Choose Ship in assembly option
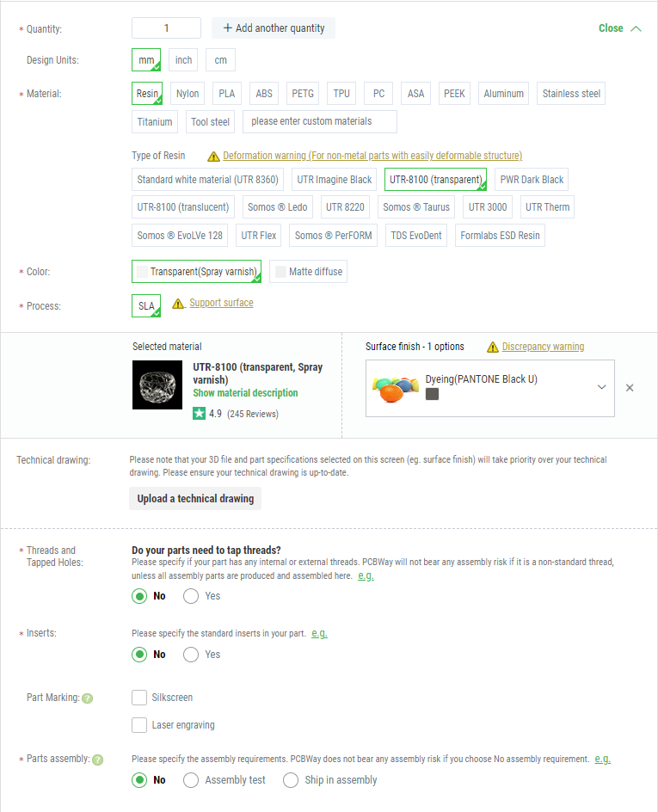 tap(291, 780)
